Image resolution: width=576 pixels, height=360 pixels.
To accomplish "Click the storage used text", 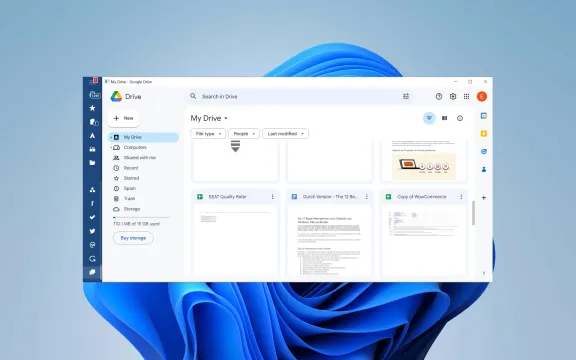I will pos(136,224).
